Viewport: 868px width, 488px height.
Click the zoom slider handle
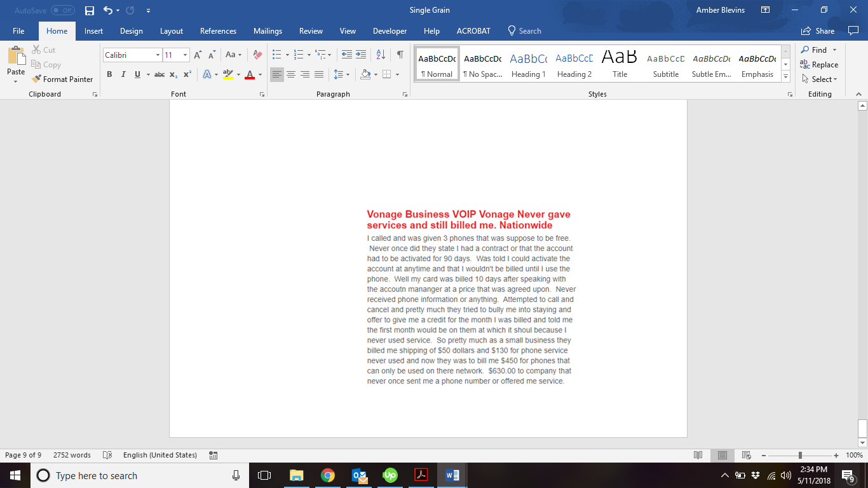pyautogui.click(x=800, y=455)
